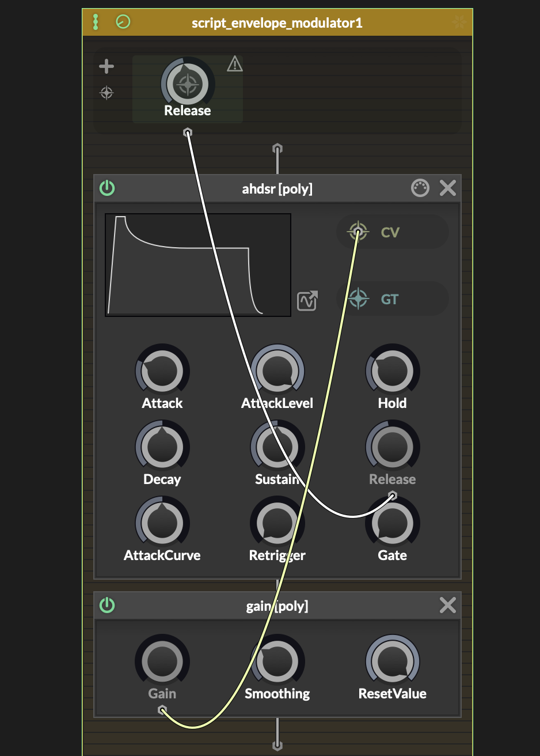Click the script_envelope_modulator1 title

pyautogui.click(x=277, y=23)
